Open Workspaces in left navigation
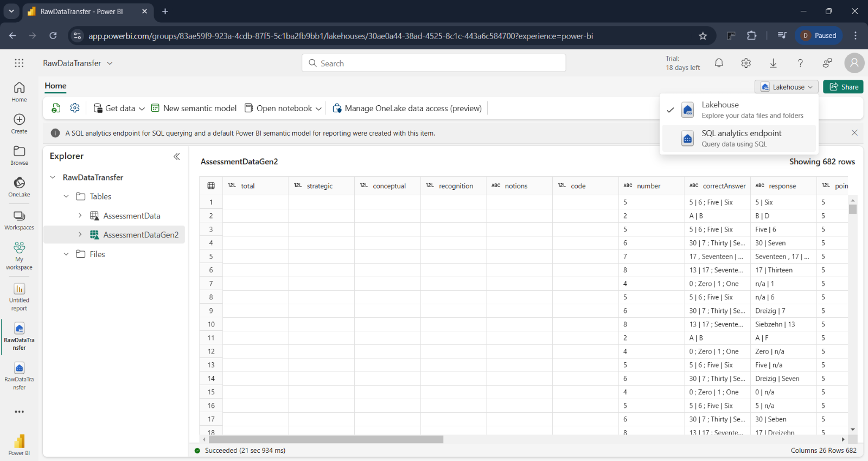Screen dimensions: 868x461 19,220
